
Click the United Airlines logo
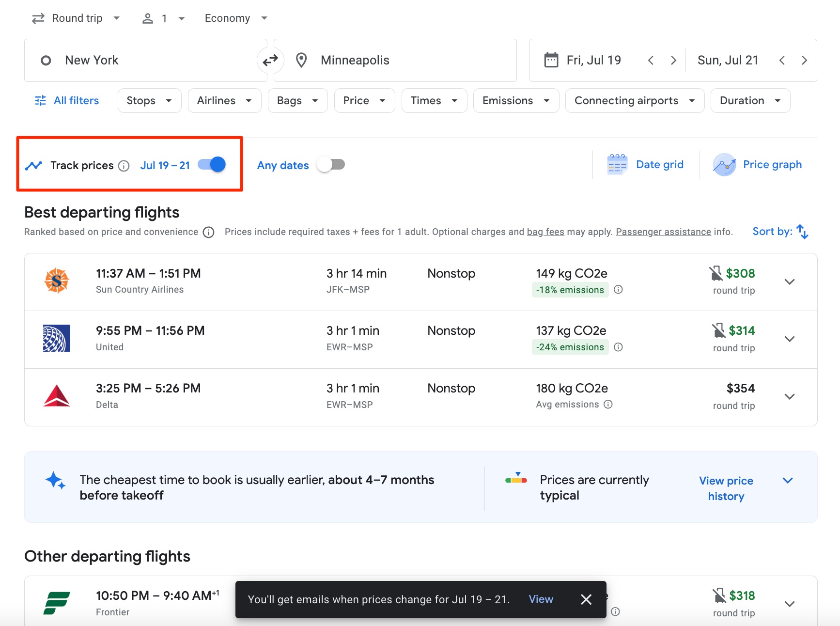point(57,338)
